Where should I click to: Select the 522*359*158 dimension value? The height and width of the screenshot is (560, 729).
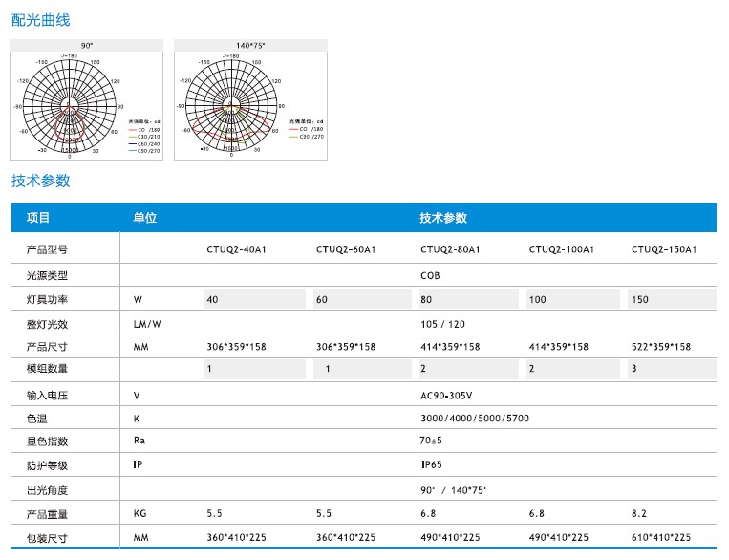(x=660, y=347)
